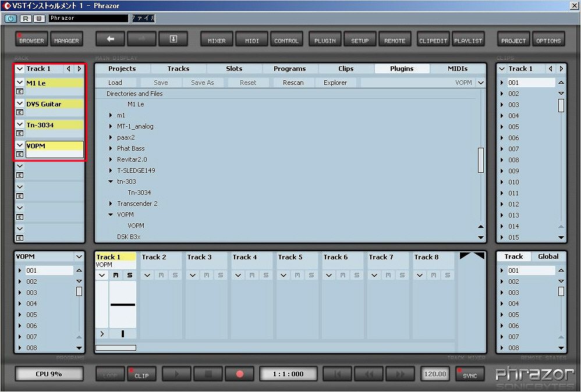This screenshot has height=392, width=581.
Task: Mute Track 1 in track mixer
Action: click(x=116, y=276)
